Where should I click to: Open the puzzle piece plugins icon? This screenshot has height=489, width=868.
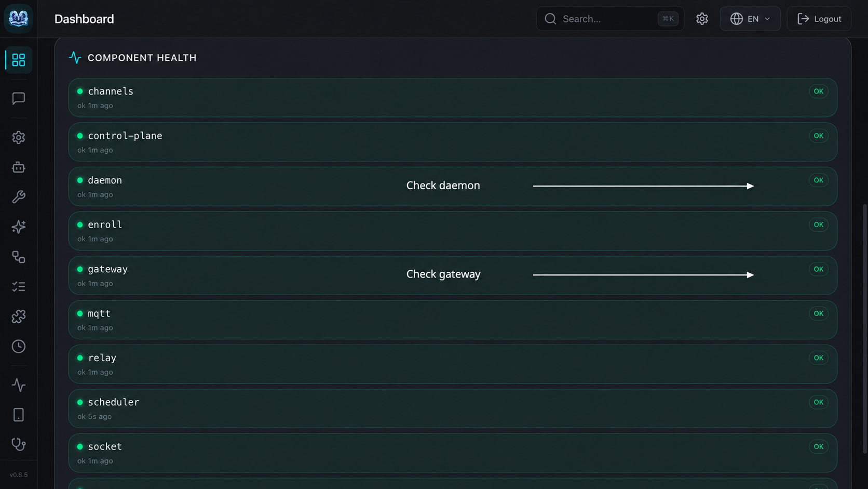click(19, 316)
